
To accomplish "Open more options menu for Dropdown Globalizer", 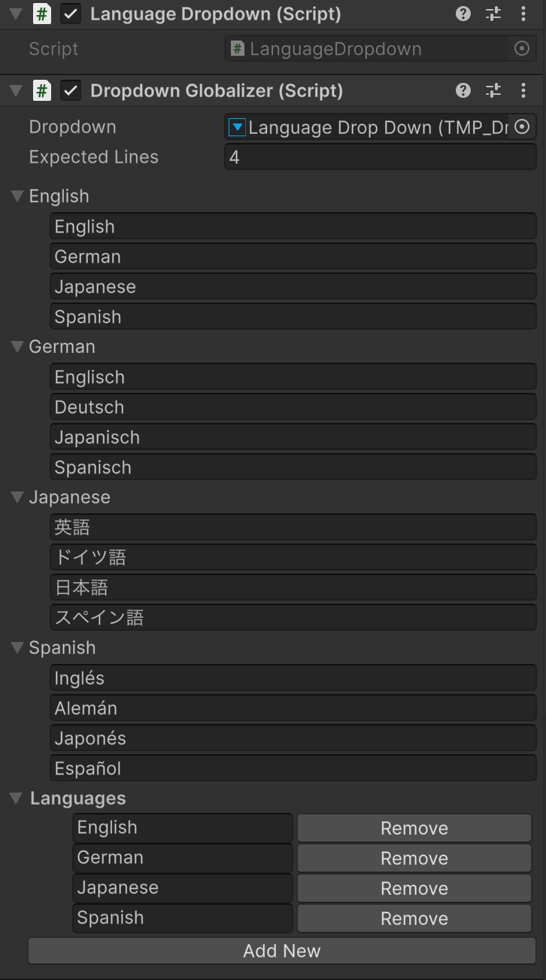I will pos(523,91).
